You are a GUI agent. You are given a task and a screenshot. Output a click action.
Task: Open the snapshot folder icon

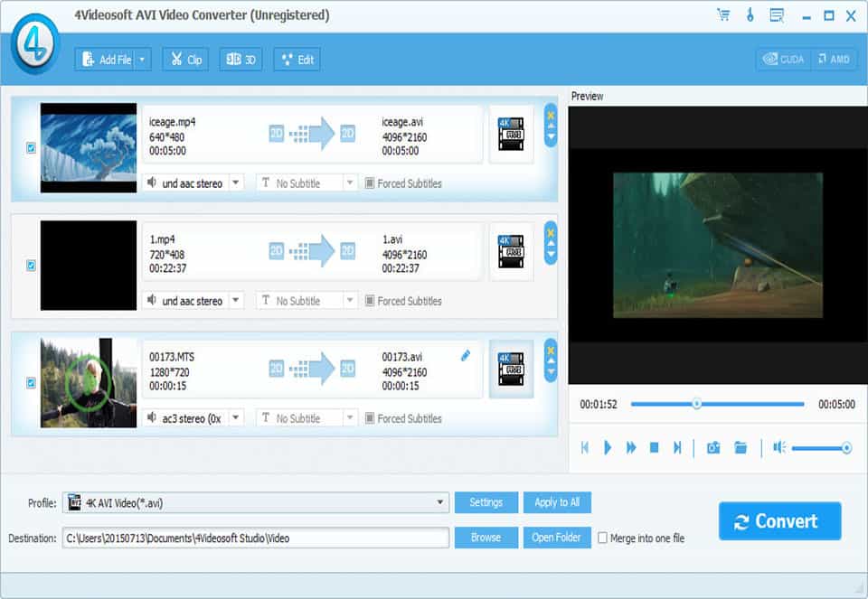(x=741, y=447)
